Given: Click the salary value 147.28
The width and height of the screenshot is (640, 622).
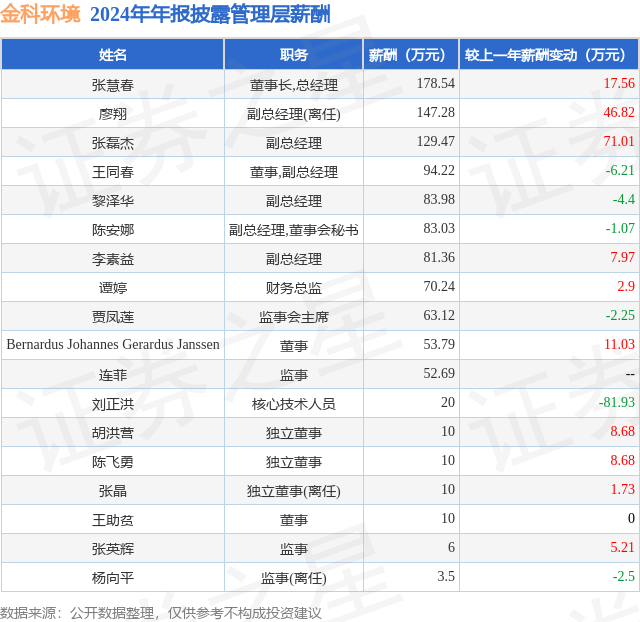Looking at the screenshot, I should (x=436, y=113).
